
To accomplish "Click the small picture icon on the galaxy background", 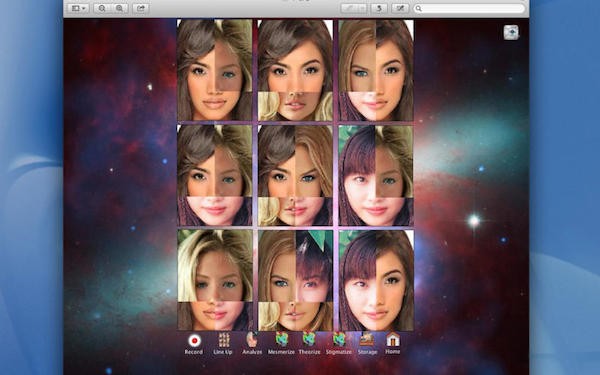I will [511, 33].
